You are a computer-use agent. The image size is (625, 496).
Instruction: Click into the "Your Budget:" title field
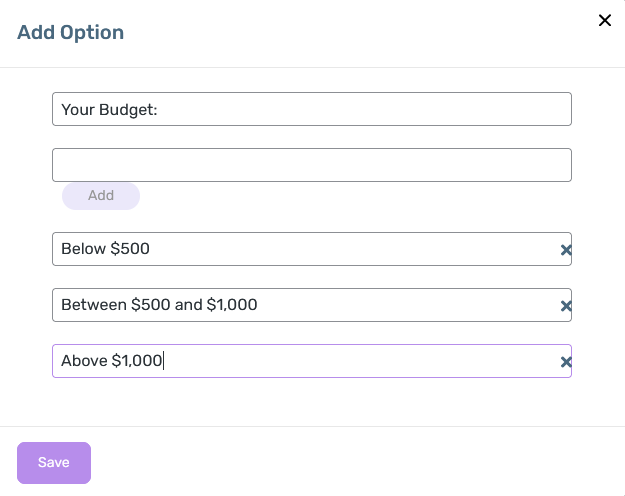[311, 109]
